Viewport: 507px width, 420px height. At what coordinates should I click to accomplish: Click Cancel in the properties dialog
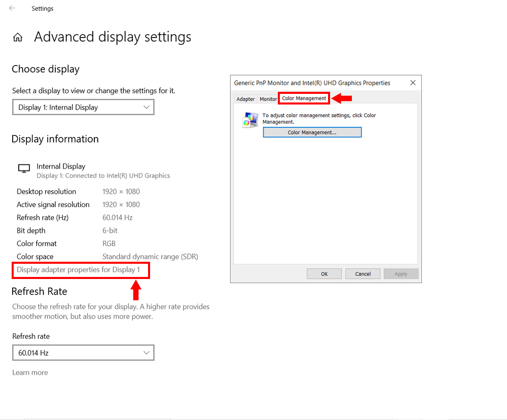coord(363,274)
